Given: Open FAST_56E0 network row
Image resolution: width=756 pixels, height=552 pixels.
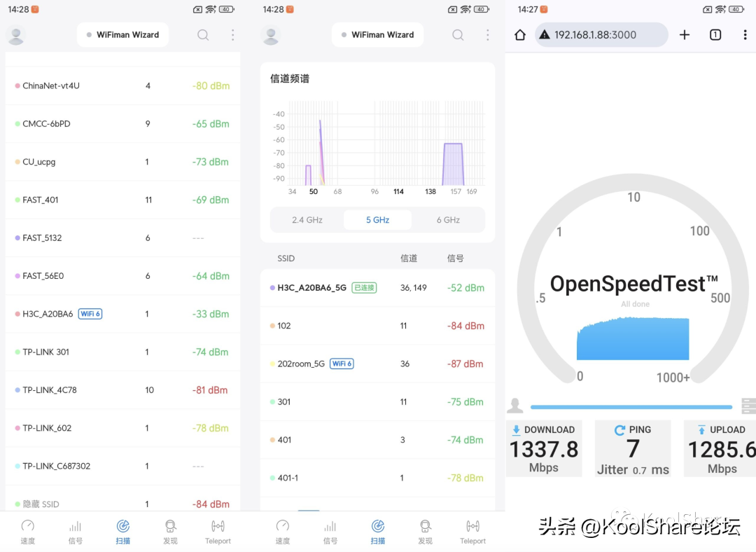Looking at the screenshot, I should click(123, 276).
